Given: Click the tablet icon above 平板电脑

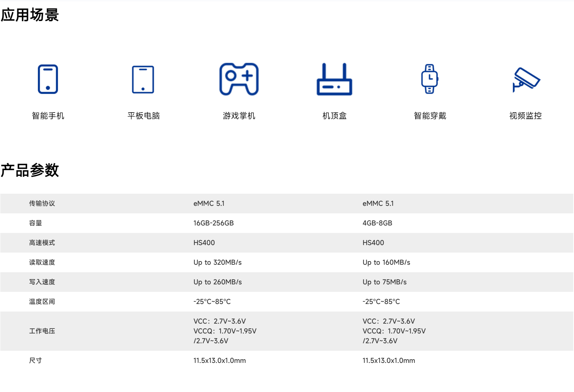Looking at the screenshot, I should click(x=143, y=80).
